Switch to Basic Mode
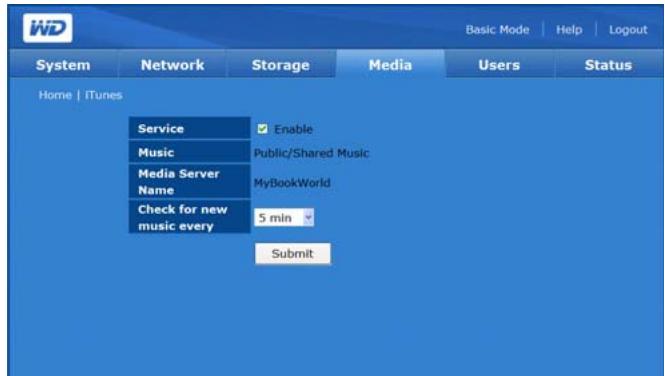Screen dimensions: 665x376 point(497,30)
